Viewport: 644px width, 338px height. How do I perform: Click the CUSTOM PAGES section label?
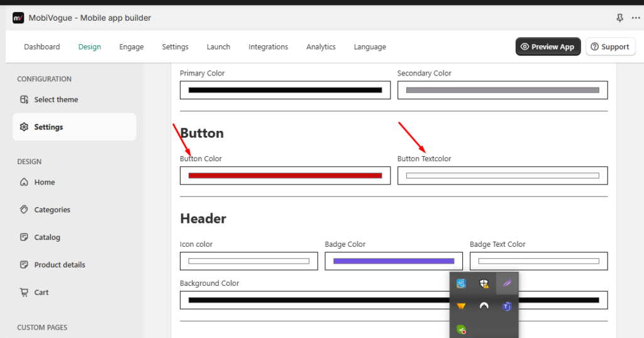42,328
